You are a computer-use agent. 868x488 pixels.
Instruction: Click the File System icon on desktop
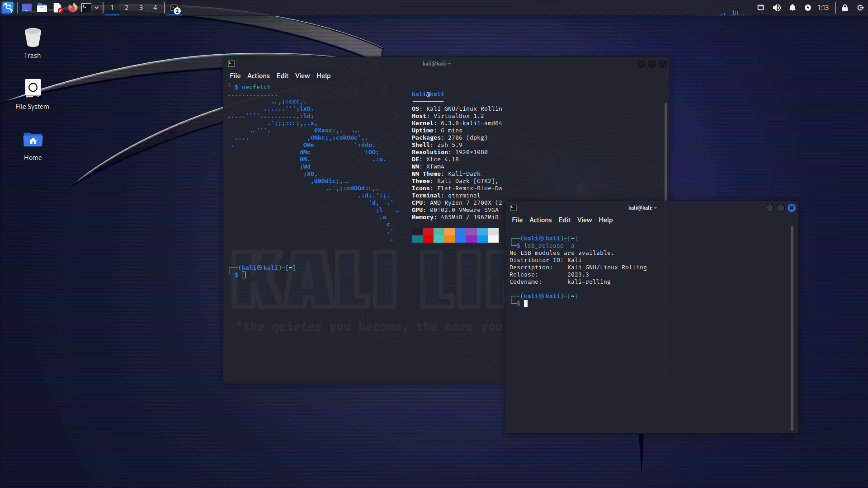tap(32, 88)
